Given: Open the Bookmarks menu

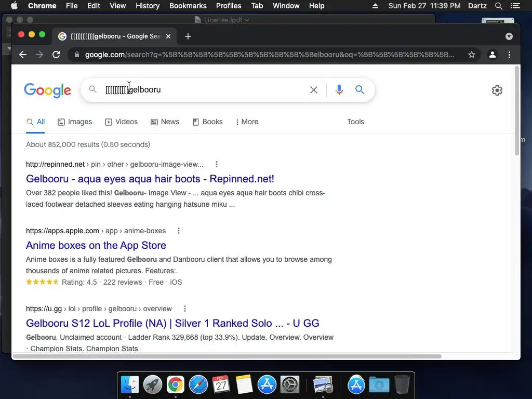Looking at the screenshot, I should (188, 6).
